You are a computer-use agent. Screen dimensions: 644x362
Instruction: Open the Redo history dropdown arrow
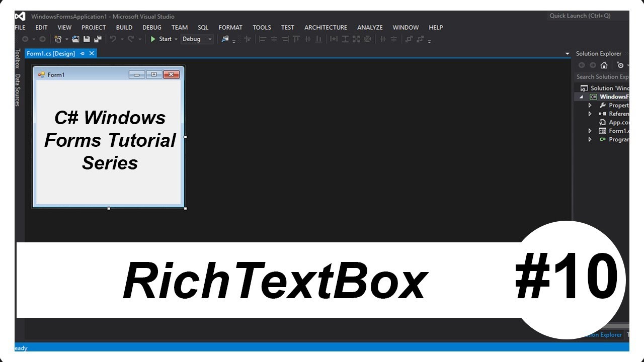pyautogui.click(x=140, y=39)
